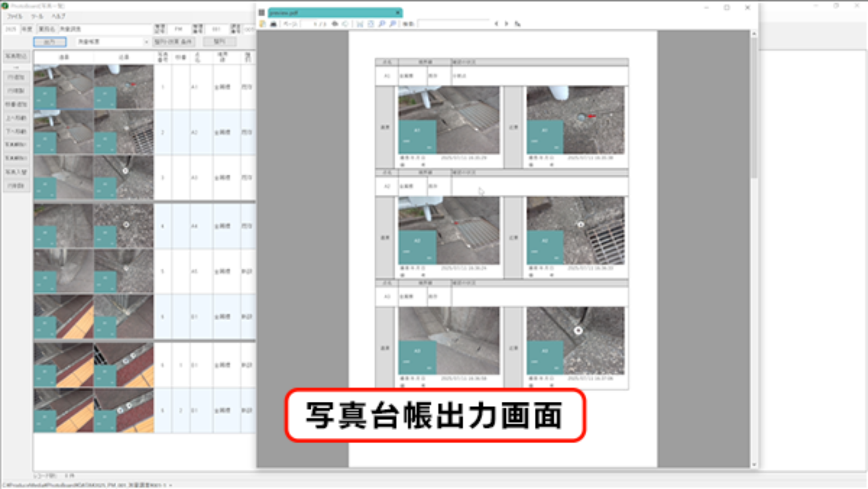Open the ヘルプ menu
868x489 pixels.
click(58, 16)
